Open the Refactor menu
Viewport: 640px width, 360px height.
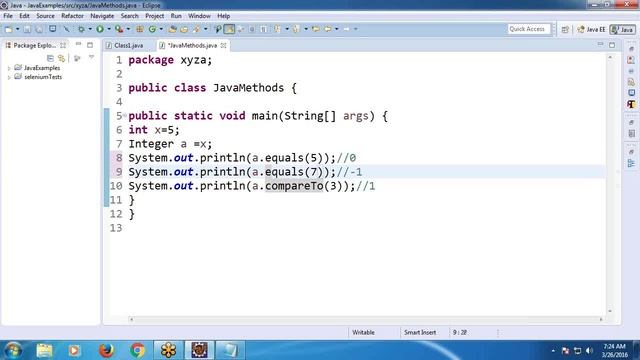72,16
